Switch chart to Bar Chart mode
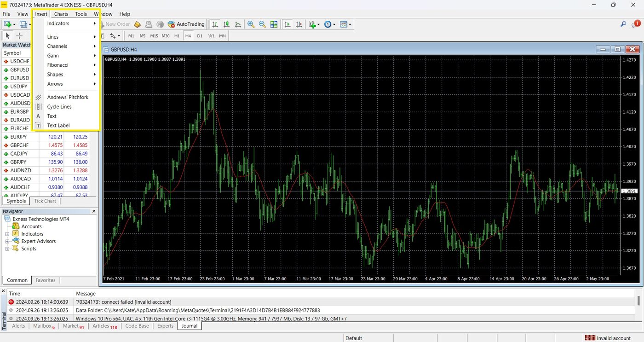 [215, 24]
